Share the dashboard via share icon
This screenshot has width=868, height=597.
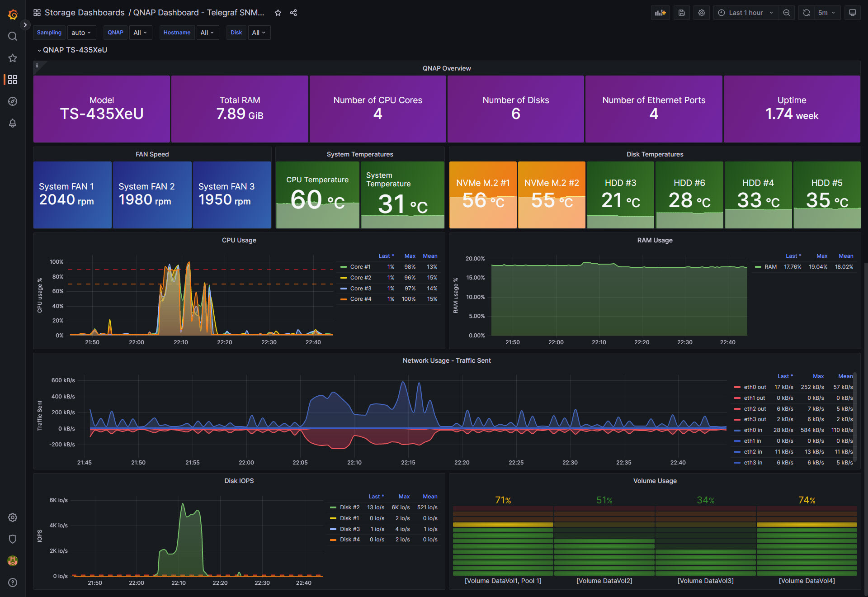tap(293, 13)
